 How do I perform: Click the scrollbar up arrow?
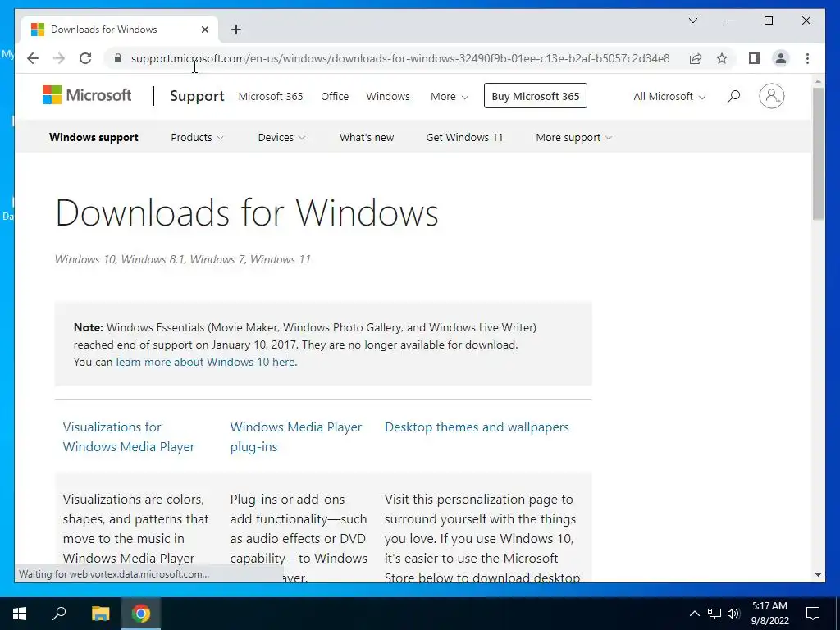(818, 81)
